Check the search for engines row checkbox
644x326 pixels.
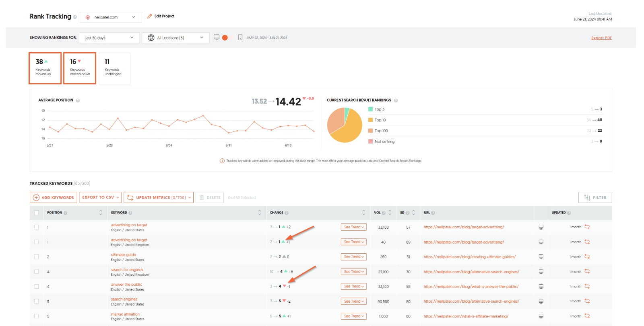pyautogui.click(x=37, y=272)
